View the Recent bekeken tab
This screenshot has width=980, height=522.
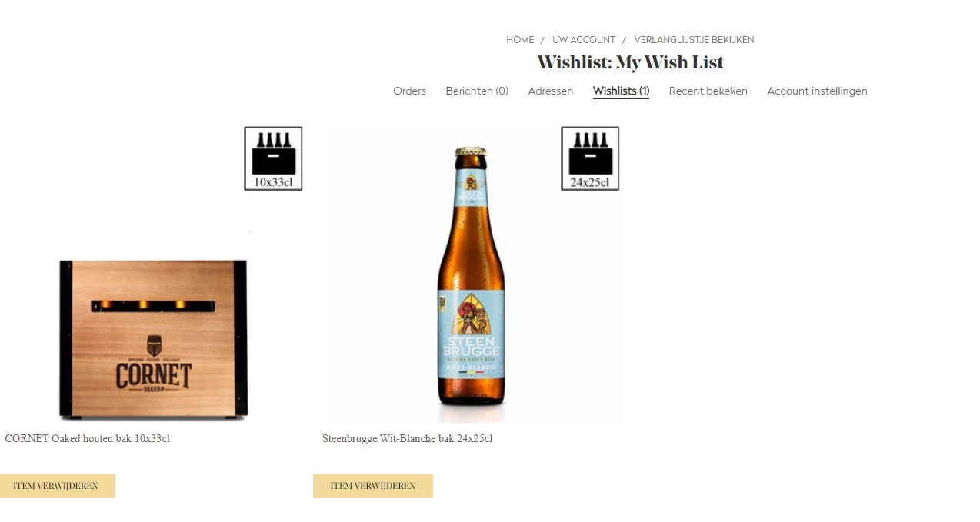pos(708,91)
